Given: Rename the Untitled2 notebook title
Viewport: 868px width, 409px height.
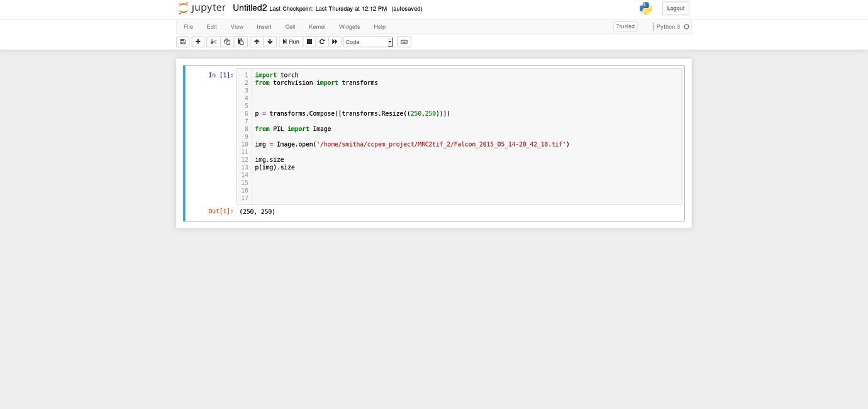Looking at the screenshot, I should [249, 8].
